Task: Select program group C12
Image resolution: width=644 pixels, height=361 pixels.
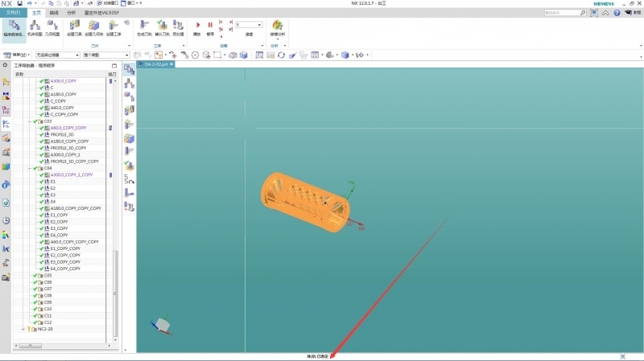Action: 48,322
